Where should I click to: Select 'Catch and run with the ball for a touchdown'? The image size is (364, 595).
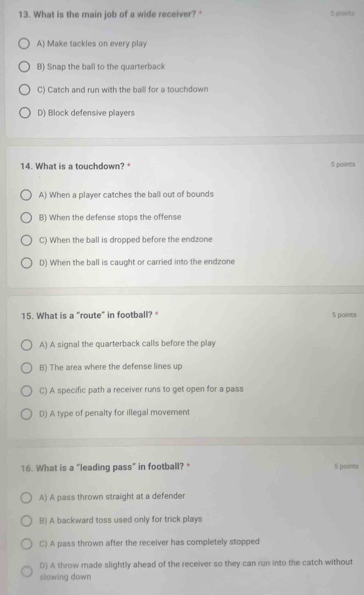click(x=25, y=90)
